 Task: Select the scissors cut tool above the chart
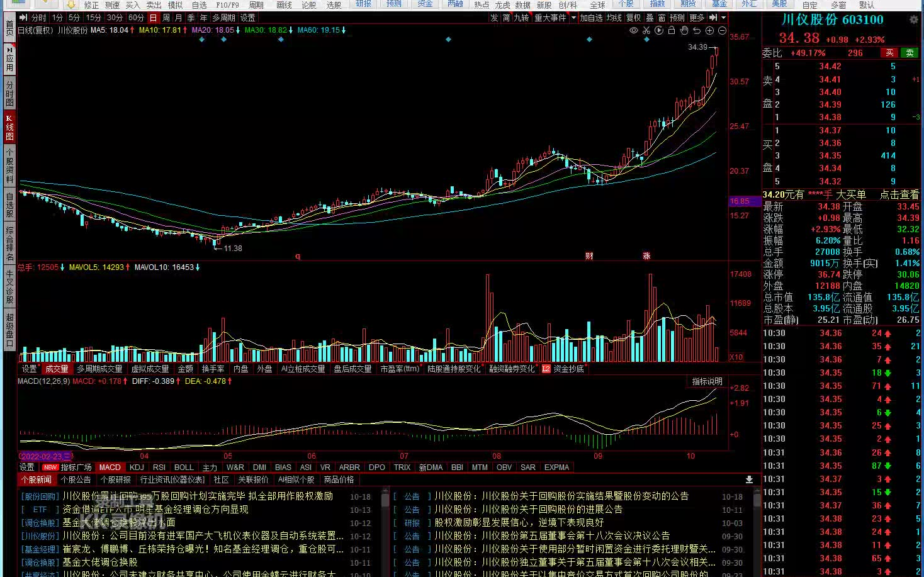[x=646, y=30]
